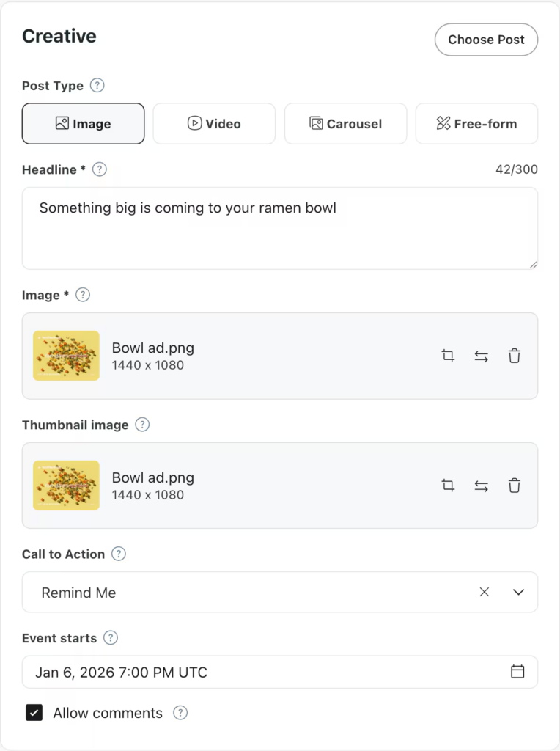Choose the Free-form post type
Screen dimensions: 560x751
point(476,124)
